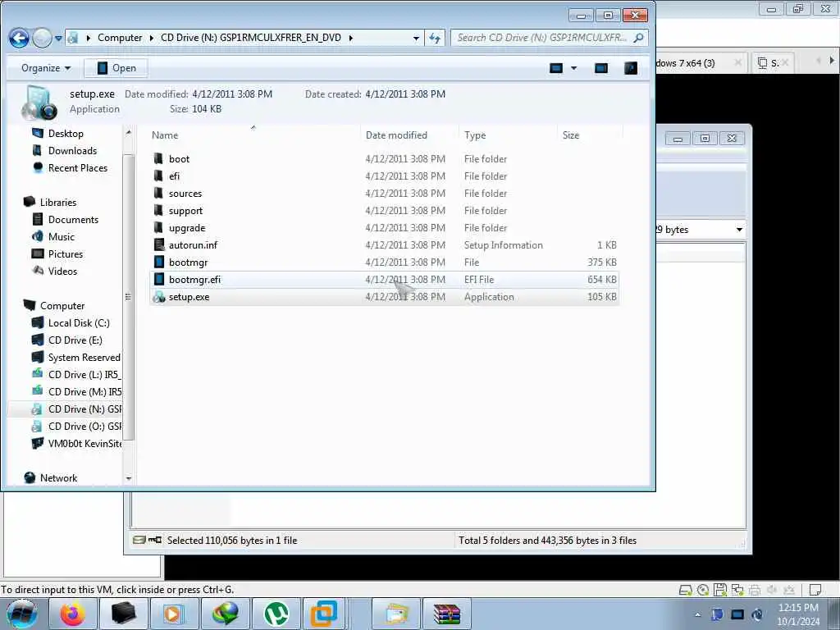Launch Firefox from the taskbar
840x630 pixels.
coord(73,614)
